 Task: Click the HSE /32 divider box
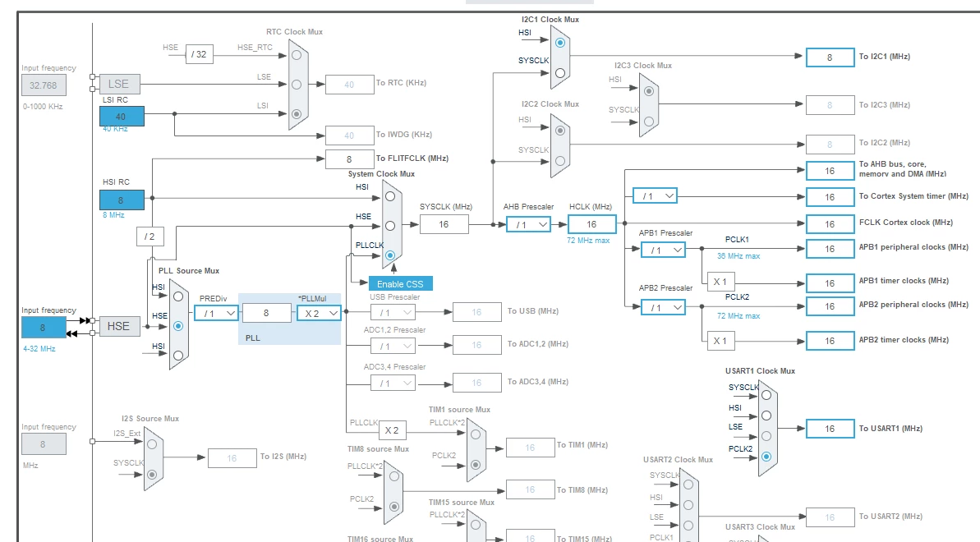199,54
